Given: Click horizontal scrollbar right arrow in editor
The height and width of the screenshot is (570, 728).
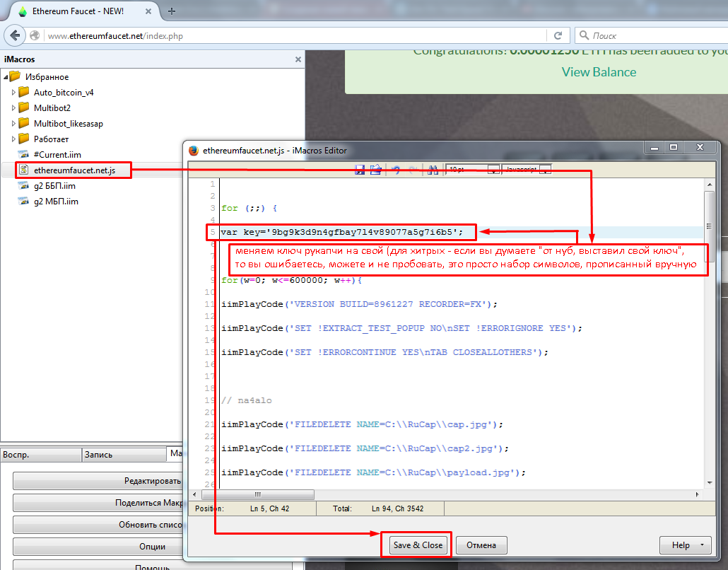Looking at the screenshot, I should tap(698, 495).
